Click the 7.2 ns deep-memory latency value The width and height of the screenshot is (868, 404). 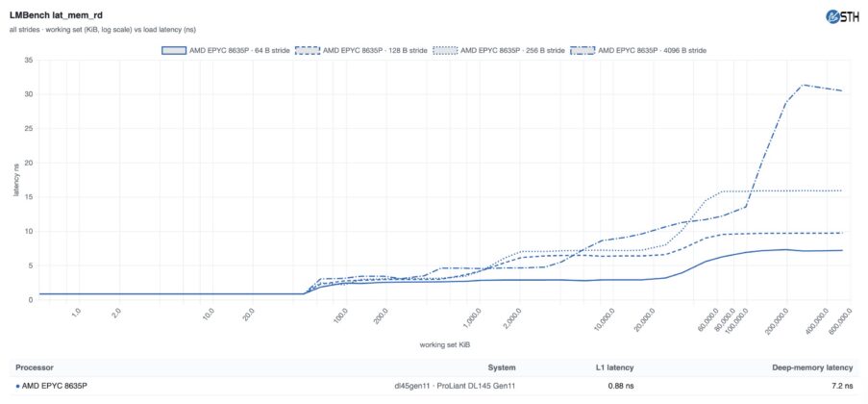point(843,387)
